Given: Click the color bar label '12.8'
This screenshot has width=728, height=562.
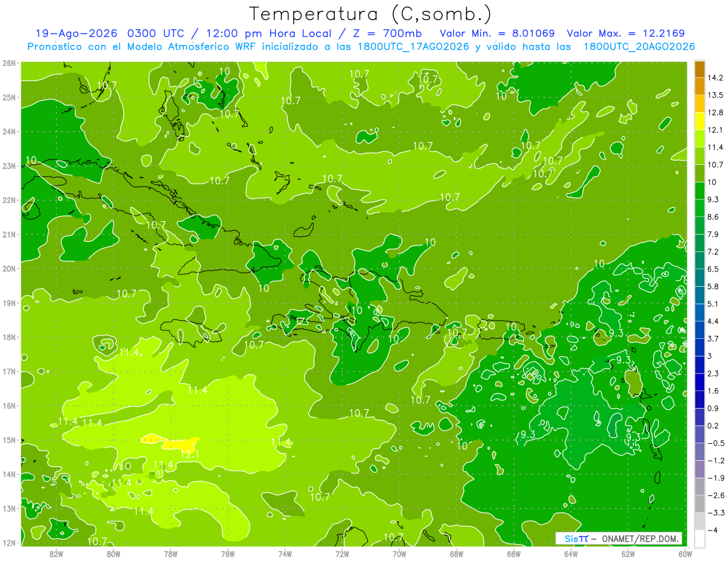Looking at the screenshot, I should pos(715,113).
